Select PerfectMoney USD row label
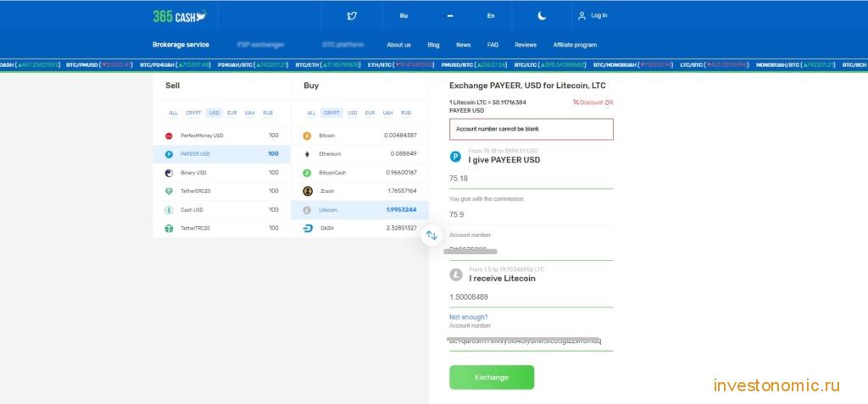The width and height of the screenshot is (868, 404). 202,136
